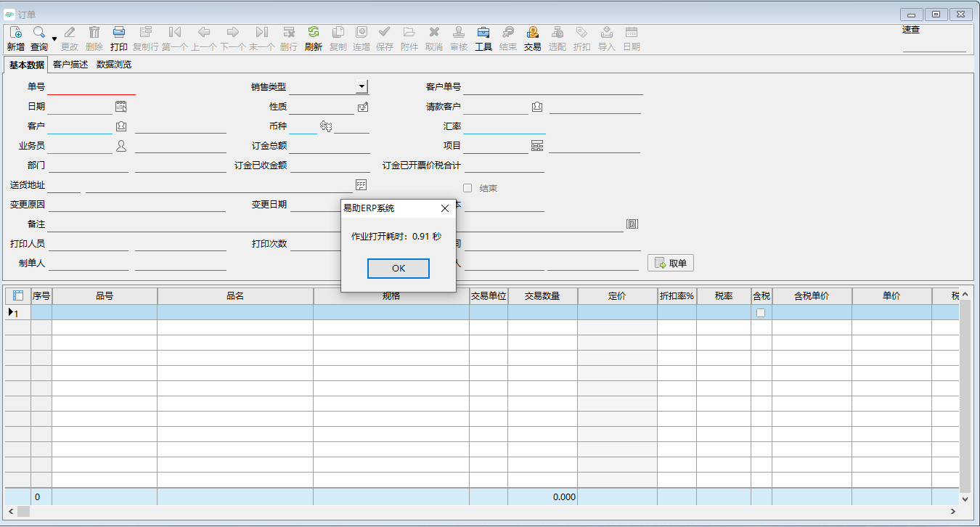Click OK in the 易助ERP系统 dialog
Image resolution: width=980 pixels, height=527 pixels.
(x=399, y=269)
